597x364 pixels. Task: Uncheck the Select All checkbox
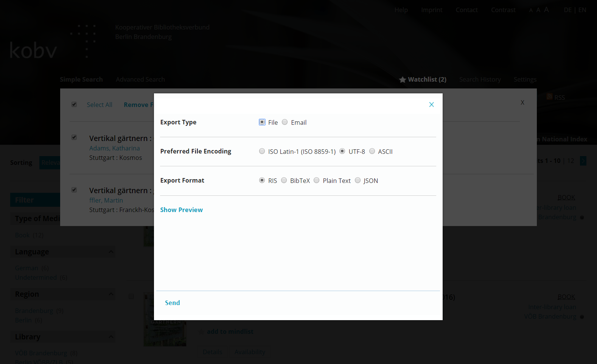point(74,104)
